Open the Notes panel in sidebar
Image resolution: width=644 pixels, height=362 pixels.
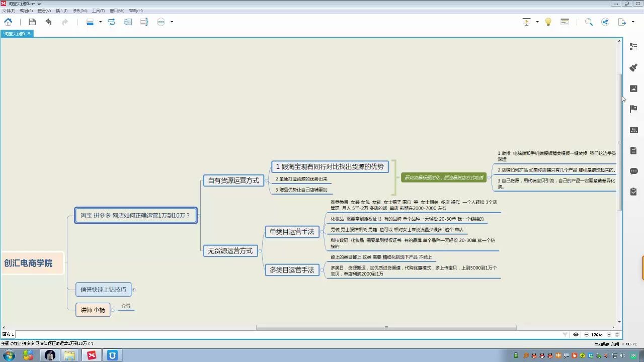click(x=633, y=150)
